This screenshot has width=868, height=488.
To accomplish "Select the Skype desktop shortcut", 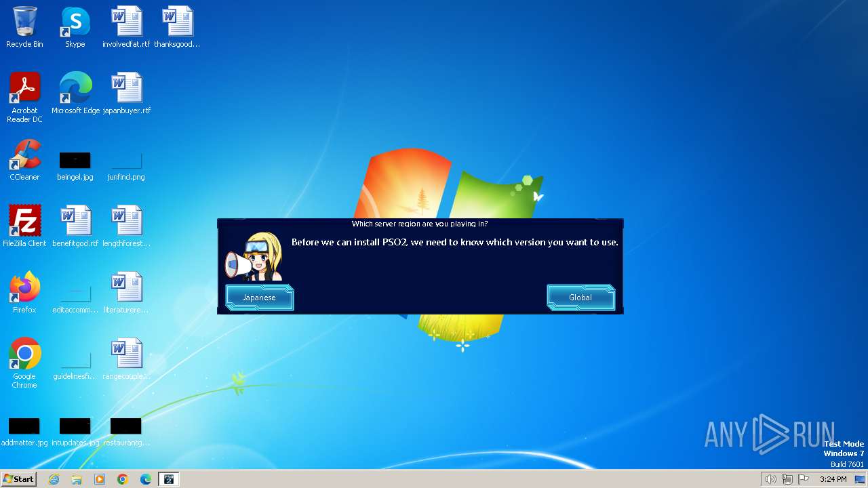I will (x=75, y=27).
